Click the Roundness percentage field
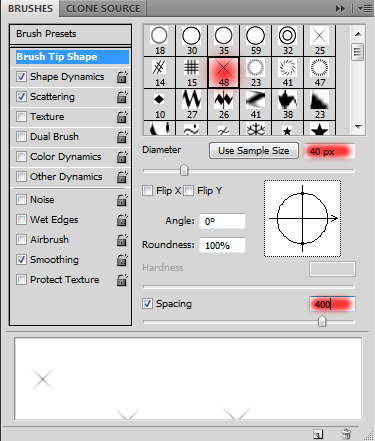 coord(222,245)
